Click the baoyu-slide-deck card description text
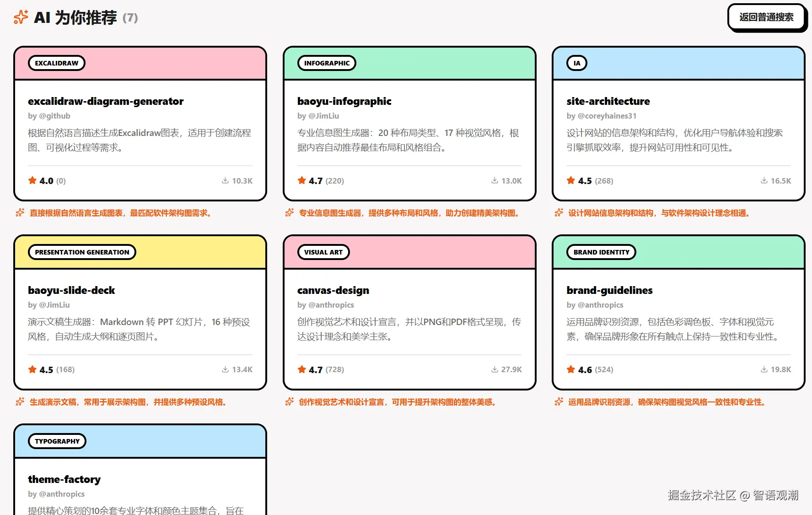The width and height of the screenshot is (812, 515). (x=139, y=329)
